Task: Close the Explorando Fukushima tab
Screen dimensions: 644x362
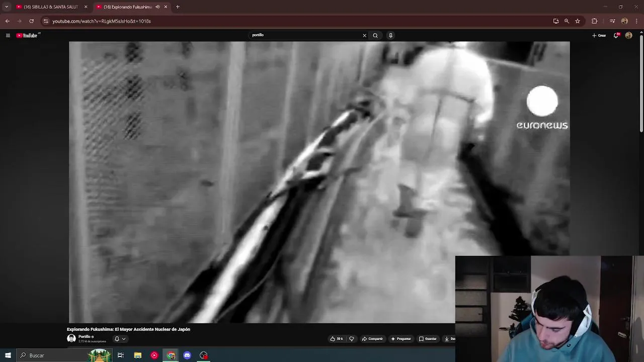Action: [x=166, y=7]
